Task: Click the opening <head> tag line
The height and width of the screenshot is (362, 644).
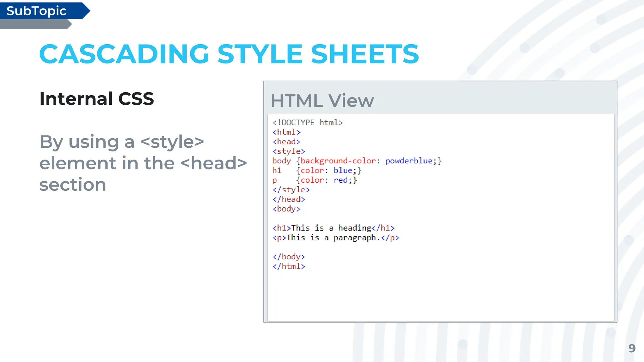Action: (286, 142)
